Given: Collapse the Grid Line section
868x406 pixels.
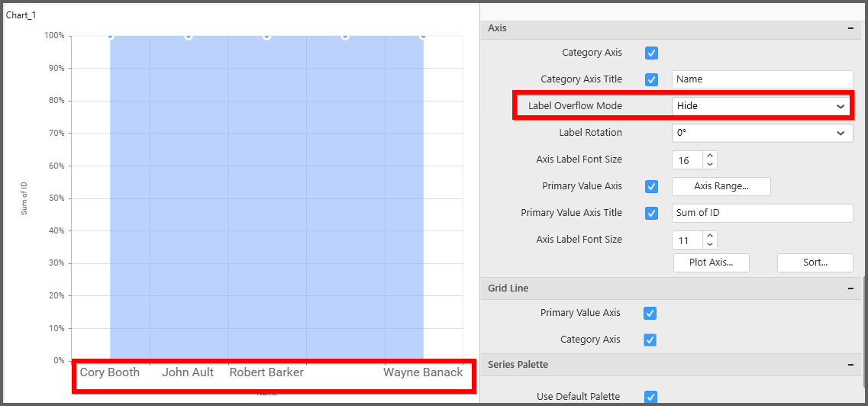Looking at the screenshot, I should pos(850,288).
